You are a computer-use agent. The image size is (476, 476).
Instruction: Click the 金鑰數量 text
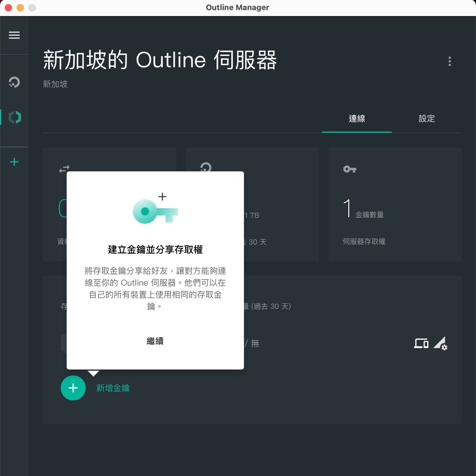tap(369, 215)
